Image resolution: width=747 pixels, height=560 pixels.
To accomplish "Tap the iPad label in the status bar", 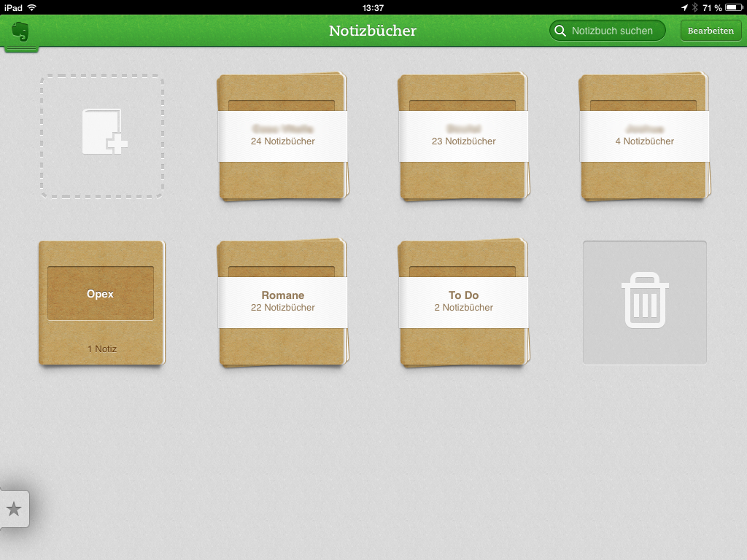I will coord(12,7).
